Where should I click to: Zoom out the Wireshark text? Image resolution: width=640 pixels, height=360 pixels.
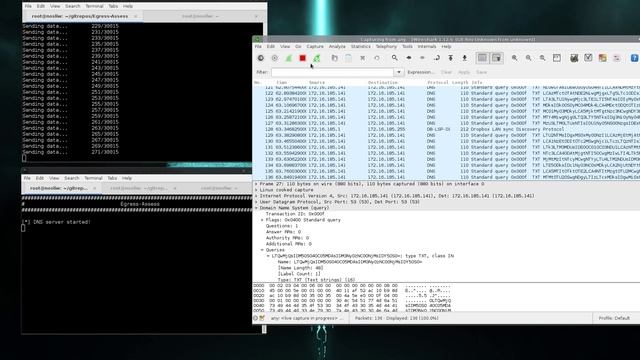pos(529,58)
